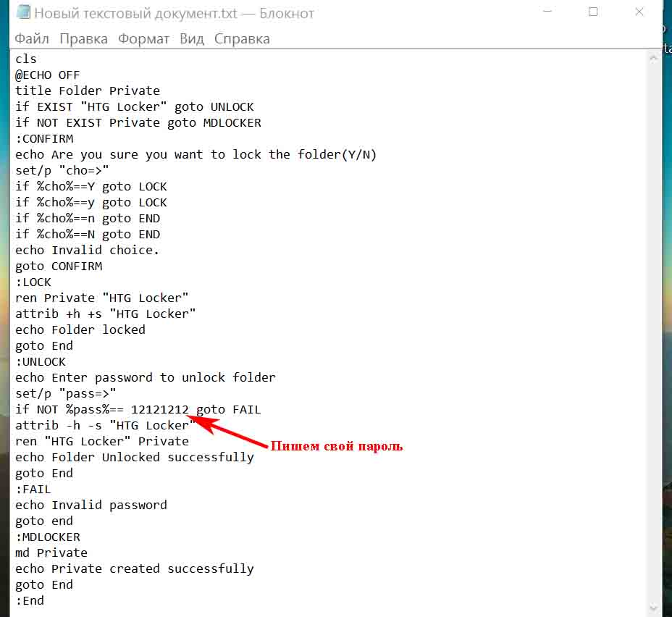Close the Блокнот window
Viewport: 672px width, 617px height.
tap(639, 12)
